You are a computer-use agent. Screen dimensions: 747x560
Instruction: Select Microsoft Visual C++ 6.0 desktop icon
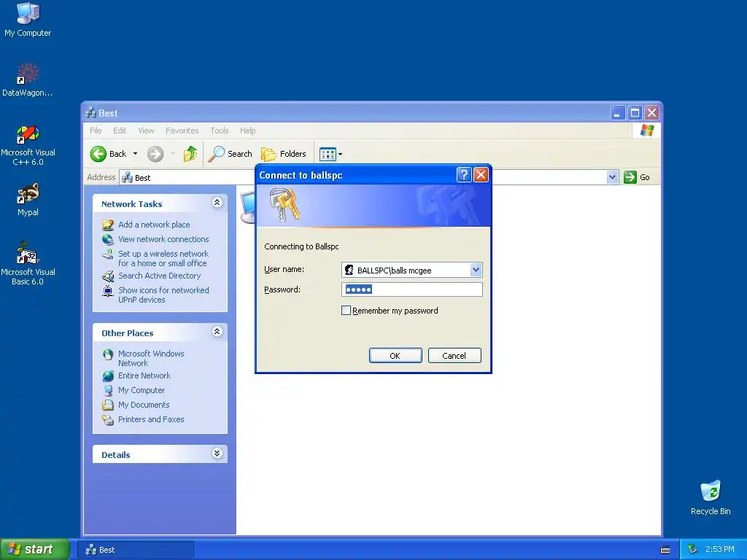(28, 145)
